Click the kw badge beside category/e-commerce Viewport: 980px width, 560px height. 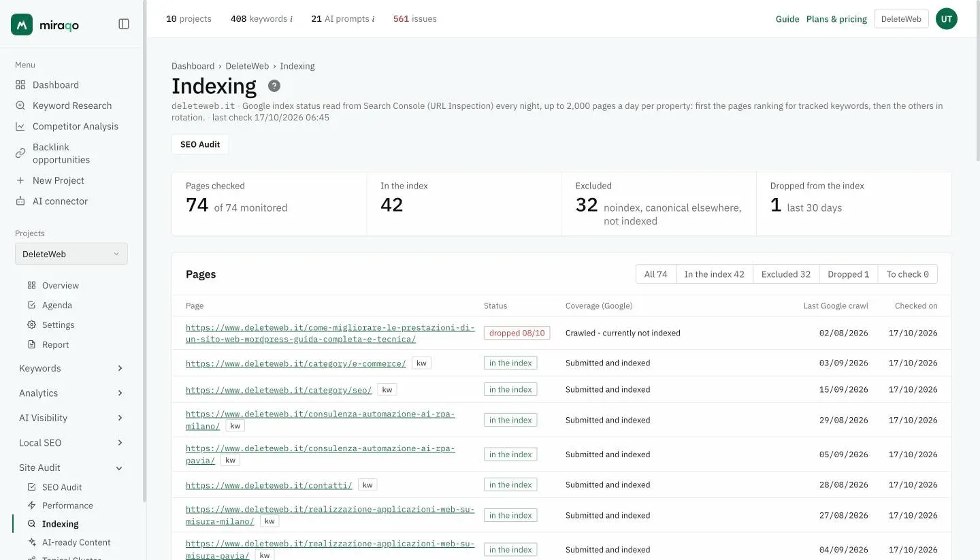point(421,363)
